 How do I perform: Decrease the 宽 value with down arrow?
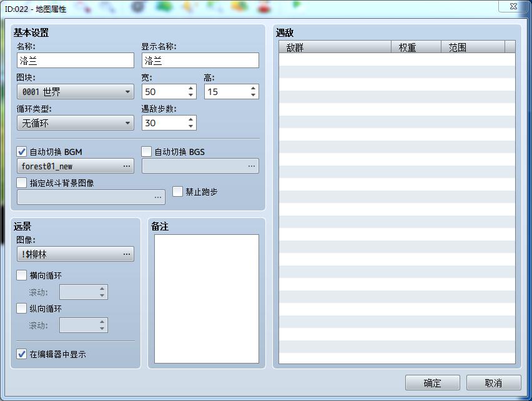190,95
